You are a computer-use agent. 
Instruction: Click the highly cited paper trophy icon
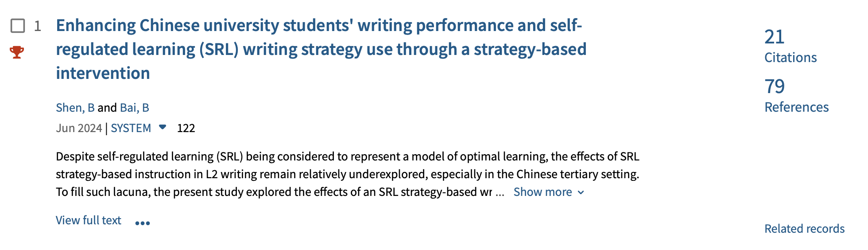(17, 52)
